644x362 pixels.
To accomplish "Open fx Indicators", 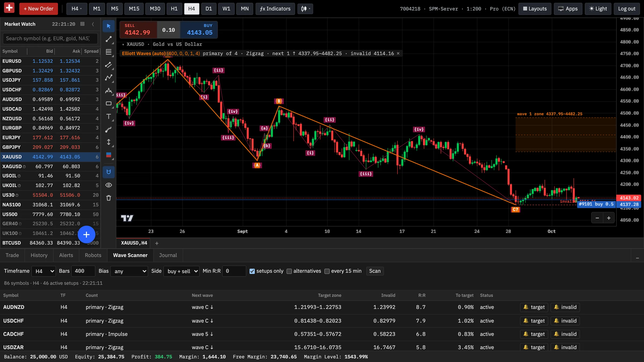I will pos(275,9).
